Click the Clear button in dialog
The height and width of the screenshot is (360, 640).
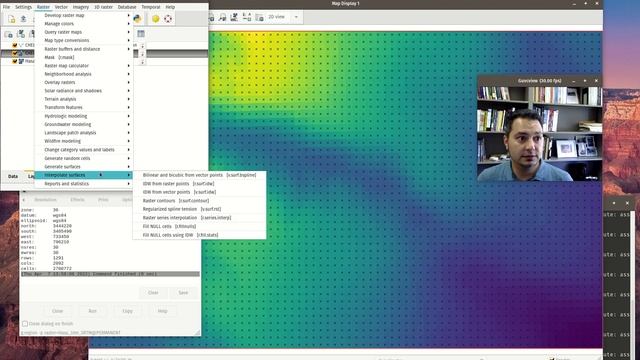[x=153, y=293]
